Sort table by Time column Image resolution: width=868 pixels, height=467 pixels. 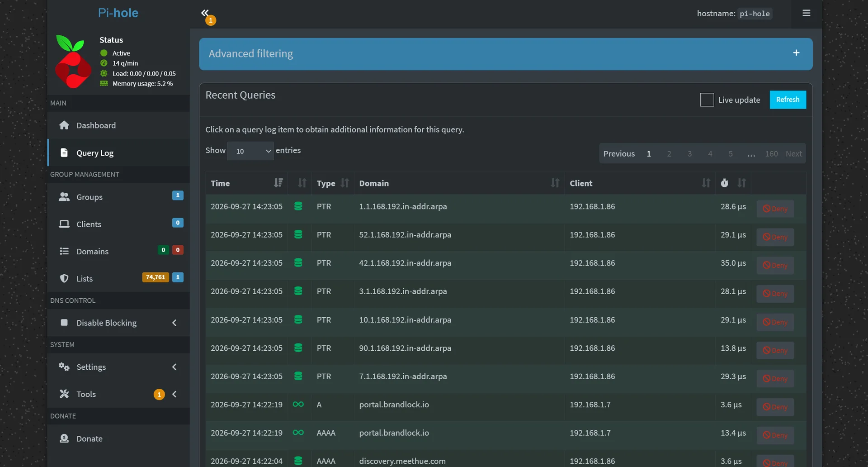coord(246,183)
